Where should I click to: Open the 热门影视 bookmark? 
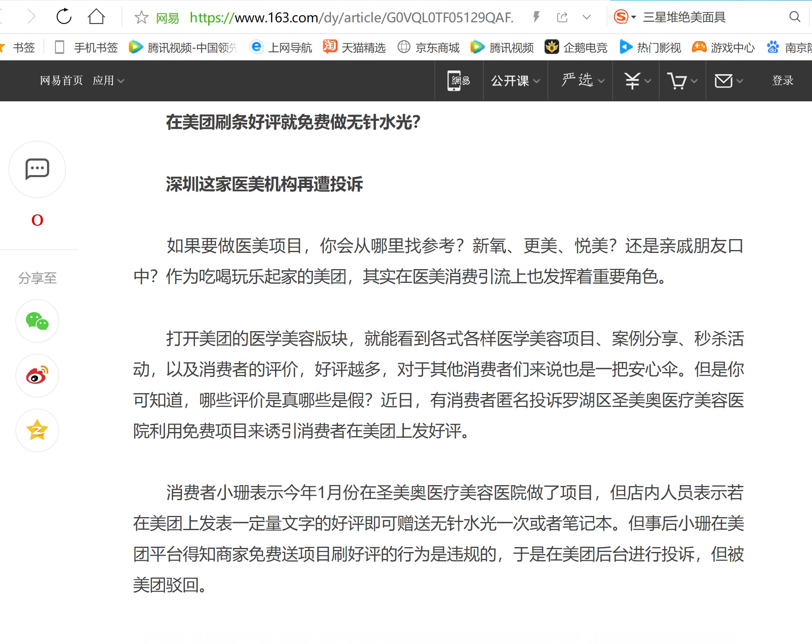point(650,47)
